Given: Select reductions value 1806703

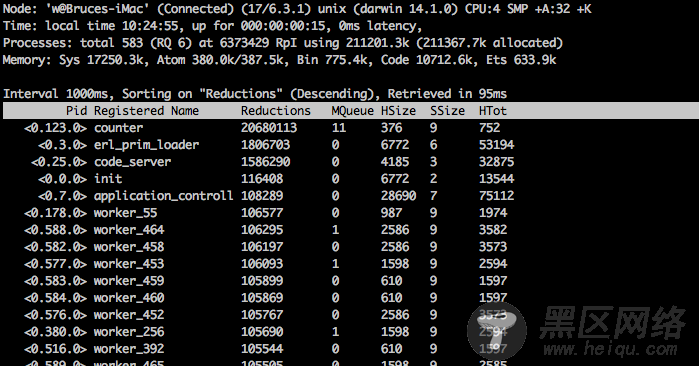Looking at the screenshot, I should (265, 145).
